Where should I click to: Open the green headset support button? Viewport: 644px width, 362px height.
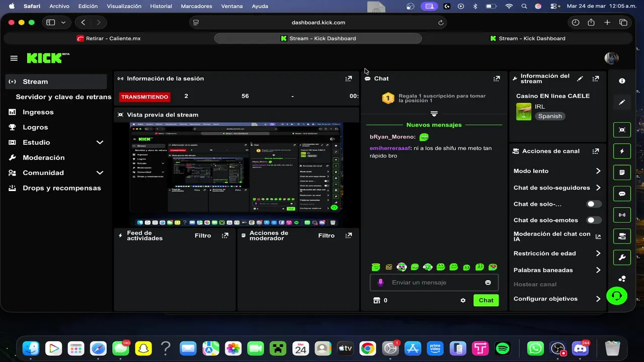click(x=617, y=296)
